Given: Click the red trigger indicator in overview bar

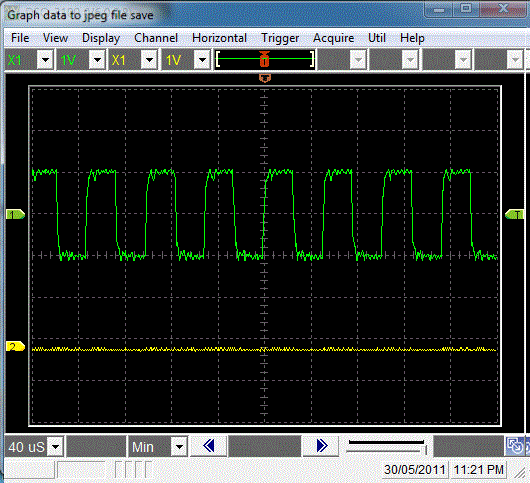Looking at the screenshot, I should pyautogui.click(x=264, y=59).
